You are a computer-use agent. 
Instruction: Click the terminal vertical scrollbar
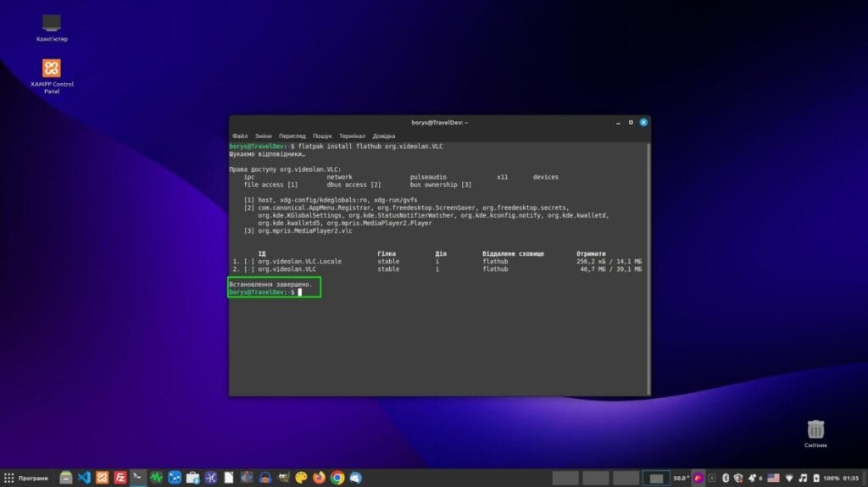pyautogui.click(x=648, y=268)
